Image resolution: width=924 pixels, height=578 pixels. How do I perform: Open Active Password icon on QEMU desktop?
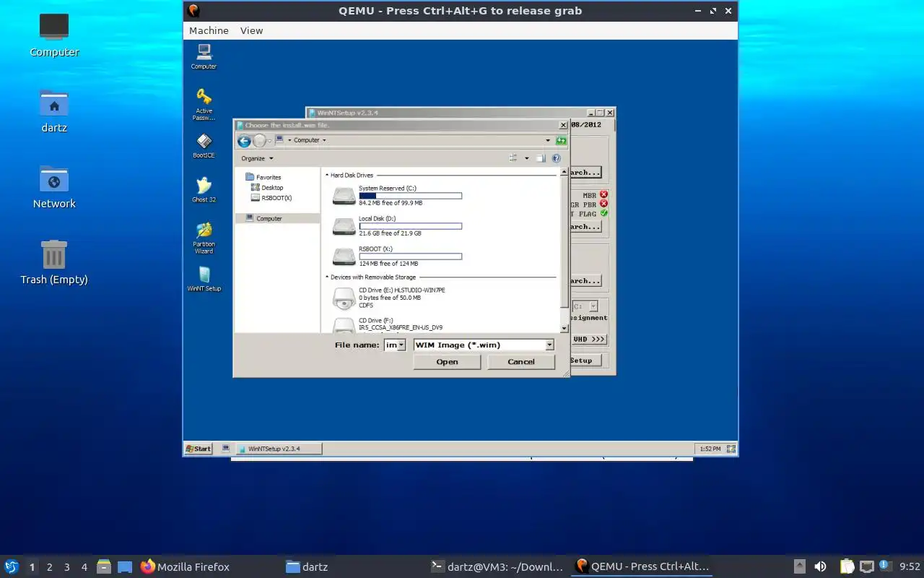click(x=204, y=104)
